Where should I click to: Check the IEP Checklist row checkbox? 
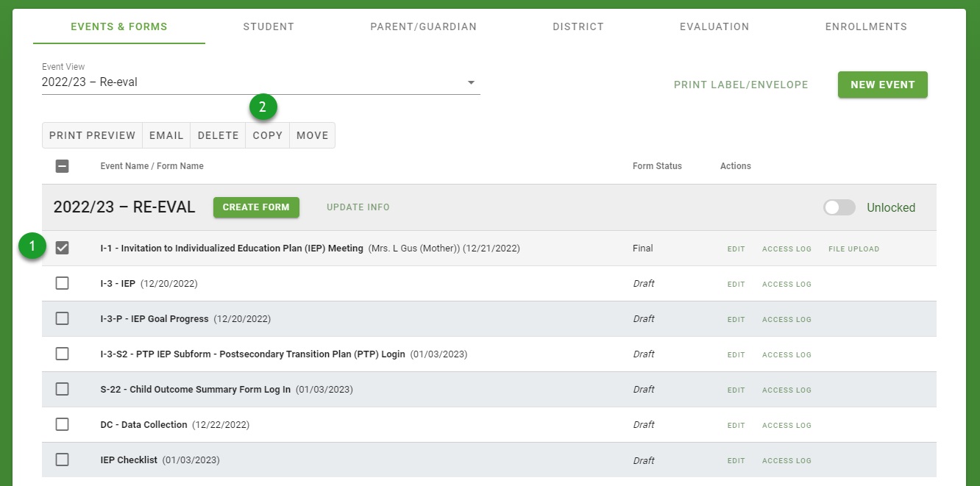pyautogui.click(x=63, y=460)
